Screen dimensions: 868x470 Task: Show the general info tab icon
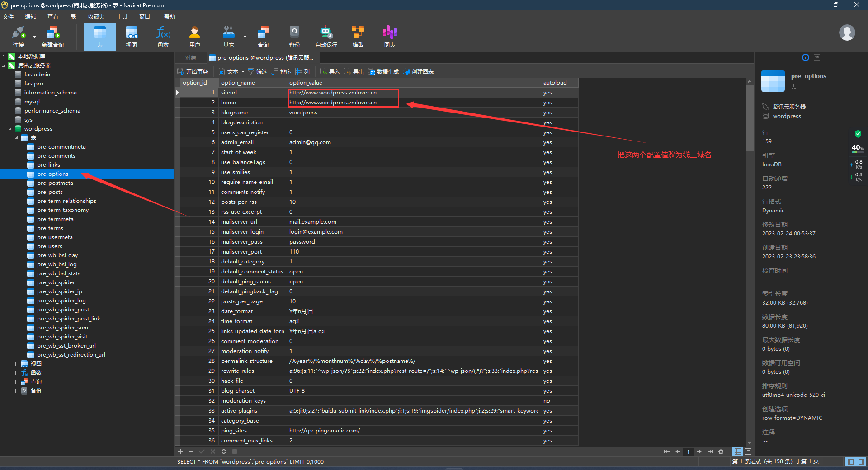click(805, 57)
